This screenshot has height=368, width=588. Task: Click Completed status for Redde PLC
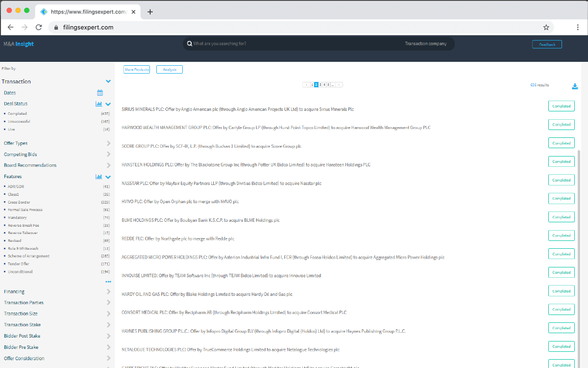click(562, 236)
